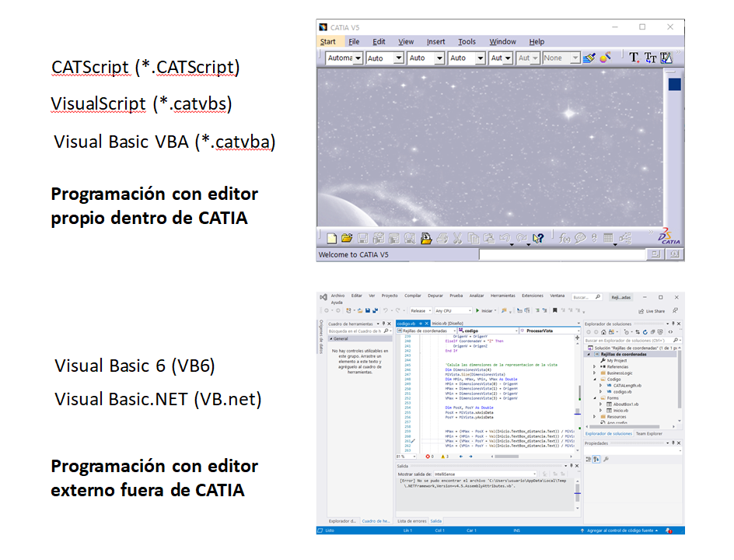This screenshot has height=560, width=734.
Task: Open the Any CPU platform dropdown
Action: click(x=453, y=310)
